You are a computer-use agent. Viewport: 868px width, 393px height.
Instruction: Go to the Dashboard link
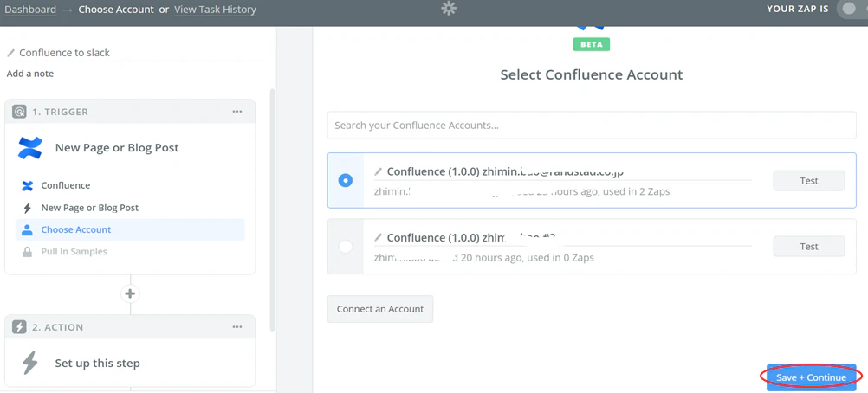[30, 10]
